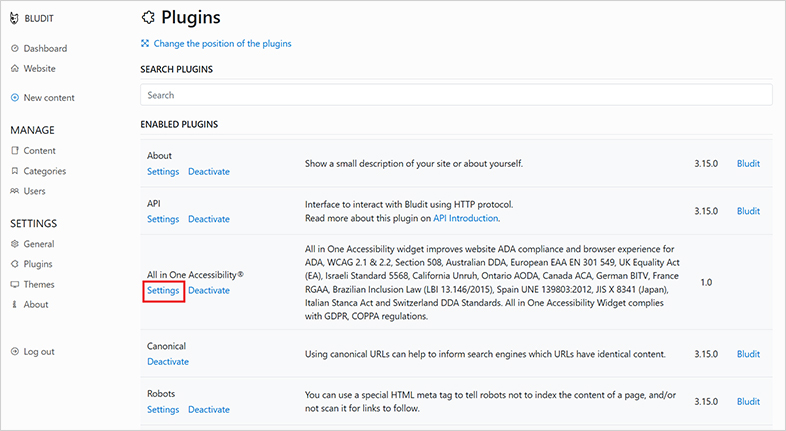
Task: Focus the Search plugins input field
Action: [x=456, y=95]
